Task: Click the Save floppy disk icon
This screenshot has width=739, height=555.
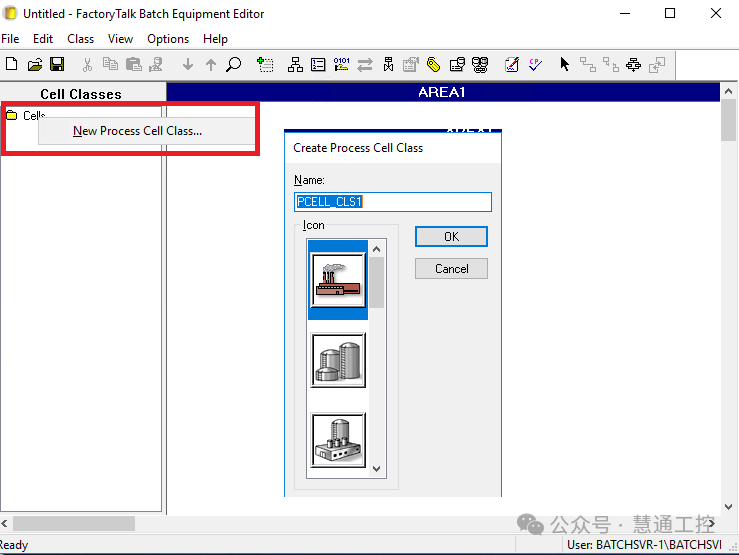Action: point(57,64)
